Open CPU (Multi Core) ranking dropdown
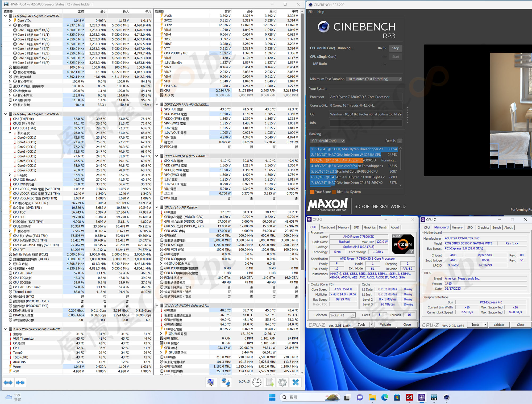The height and width of the screenshot is (404, 532). (327, 141)
